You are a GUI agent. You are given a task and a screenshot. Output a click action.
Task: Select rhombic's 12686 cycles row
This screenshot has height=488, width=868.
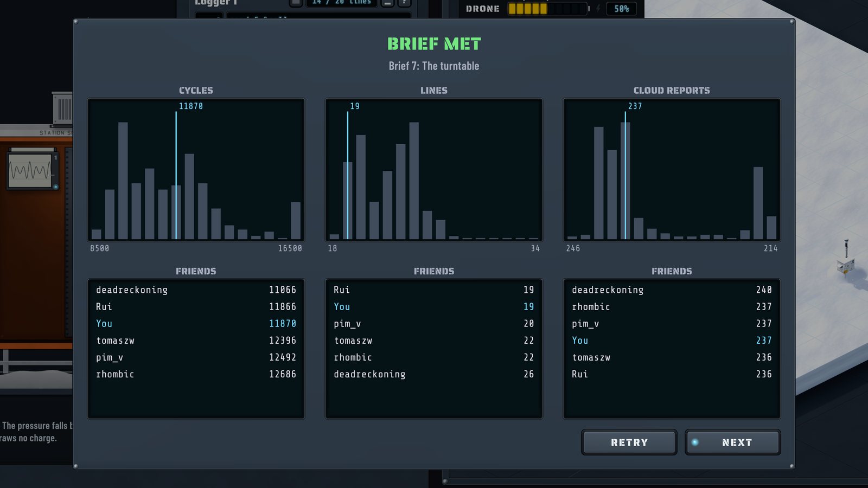196,374
